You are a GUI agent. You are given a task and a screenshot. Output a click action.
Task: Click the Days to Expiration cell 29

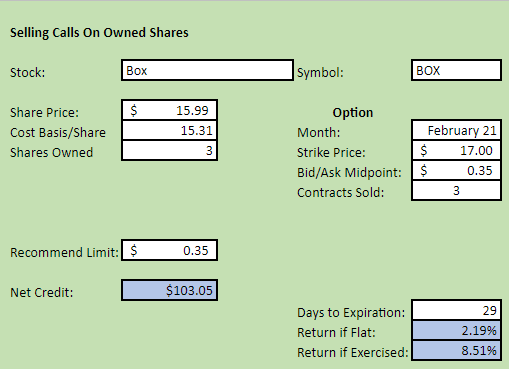456,310
